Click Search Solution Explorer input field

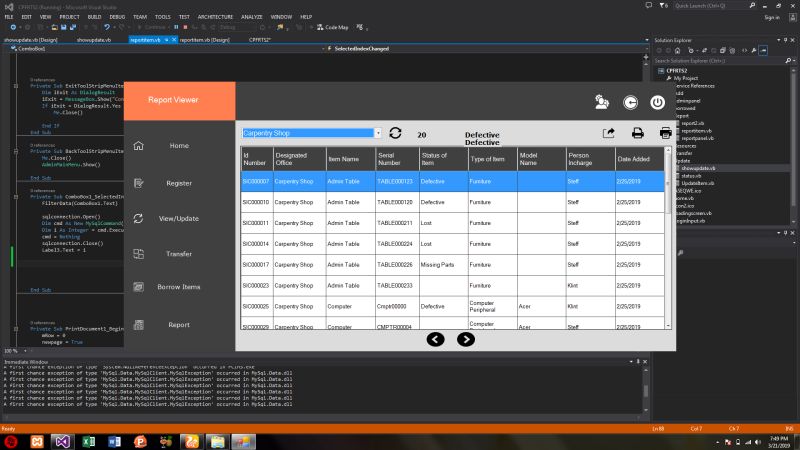[x=720, y=61]
